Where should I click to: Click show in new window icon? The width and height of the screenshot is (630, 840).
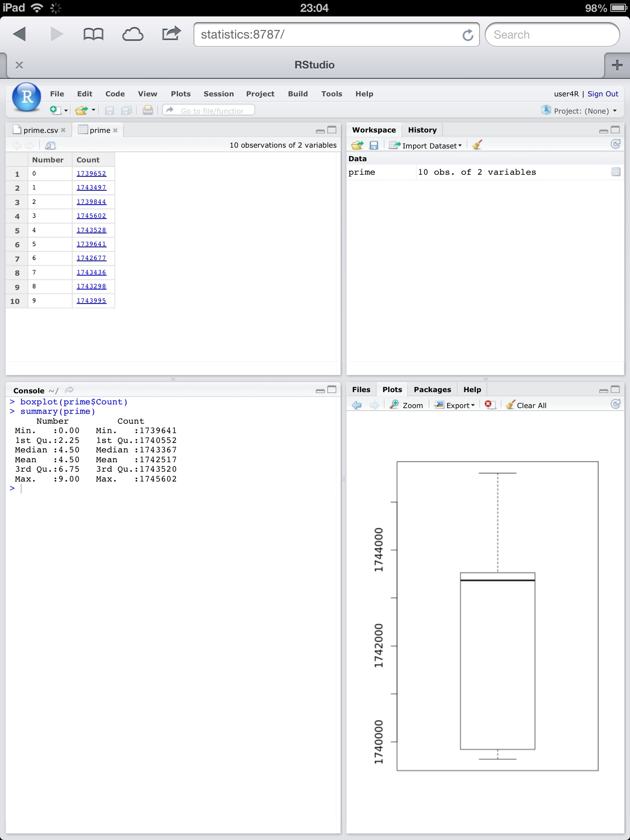click(50, 145)
